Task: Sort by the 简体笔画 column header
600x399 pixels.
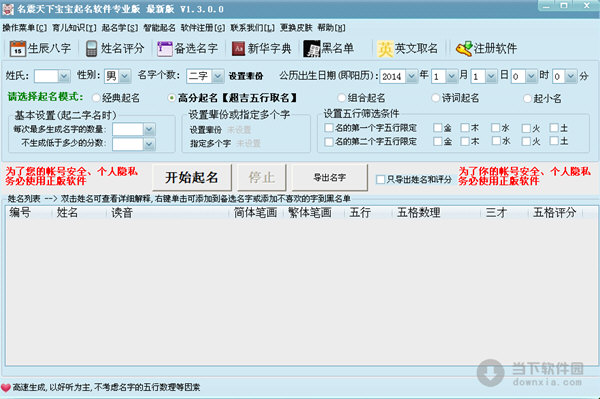Action: (256, 213)
